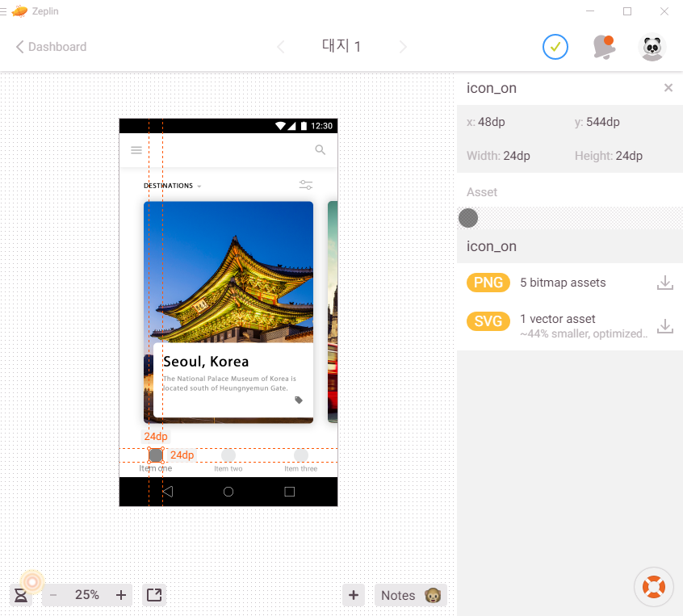Open the hamburger menu next to Zeplin logo
The image size is (683, 616).
(x=3, y=11)
